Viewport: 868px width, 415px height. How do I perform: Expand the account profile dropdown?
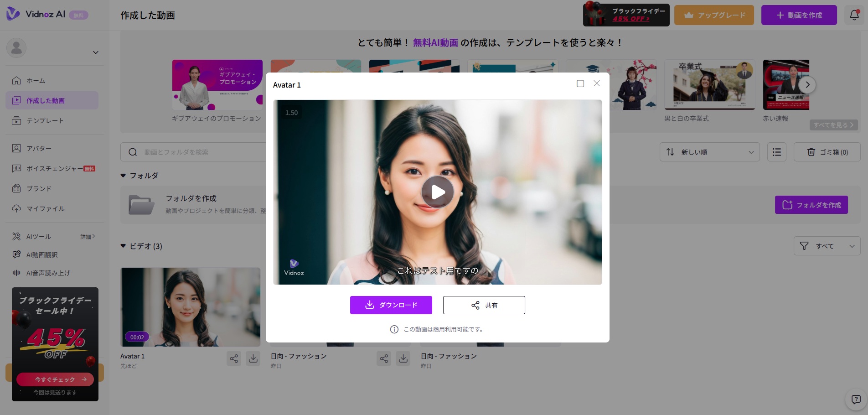(x=96, y=52)
